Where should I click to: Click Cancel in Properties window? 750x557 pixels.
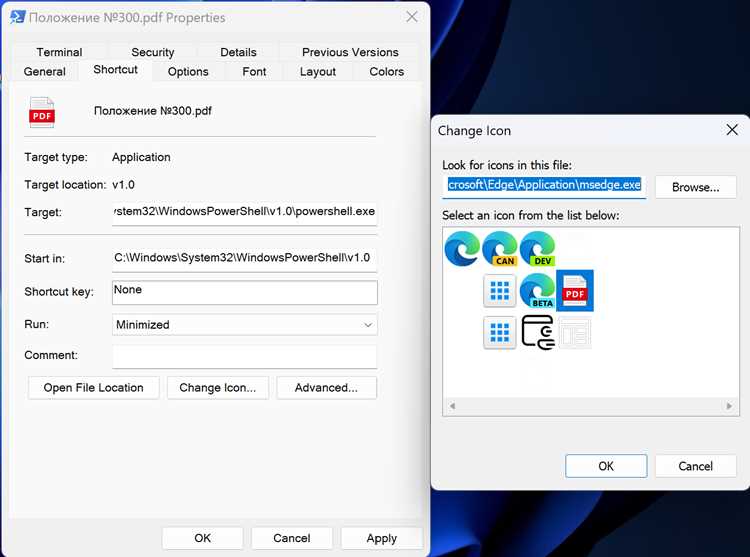pyautogui.click(x=292, y=538)
